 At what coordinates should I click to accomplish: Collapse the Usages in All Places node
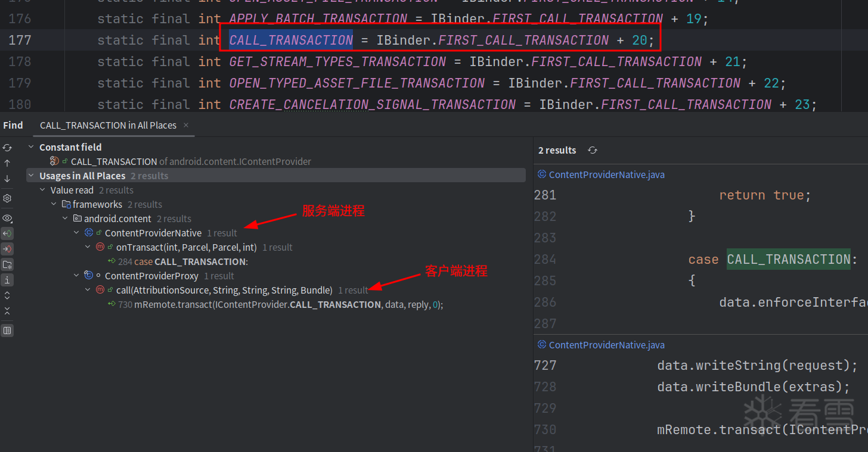[x=31, y=176]
